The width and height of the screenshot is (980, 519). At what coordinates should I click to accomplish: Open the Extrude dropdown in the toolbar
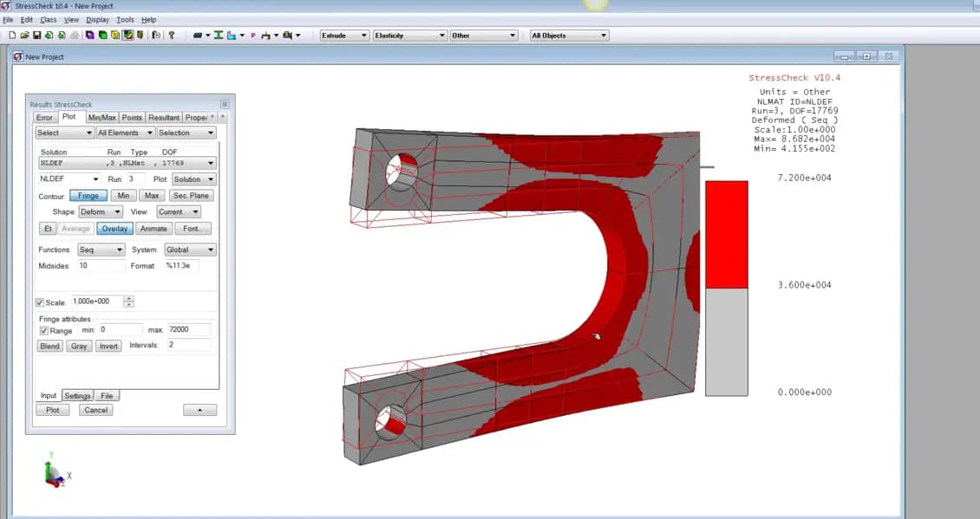point(343,35)
